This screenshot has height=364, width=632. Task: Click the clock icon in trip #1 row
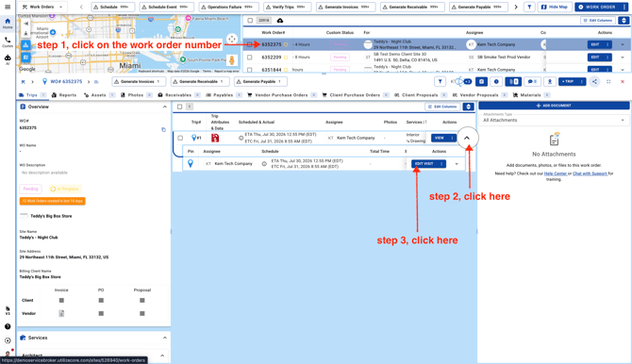pyautogui.click(x=241, y=138)
